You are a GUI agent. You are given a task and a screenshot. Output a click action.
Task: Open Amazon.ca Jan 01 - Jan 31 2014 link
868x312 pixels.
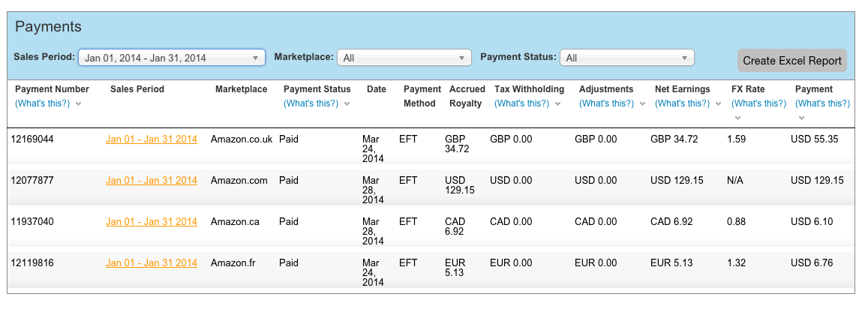(152, 222)
